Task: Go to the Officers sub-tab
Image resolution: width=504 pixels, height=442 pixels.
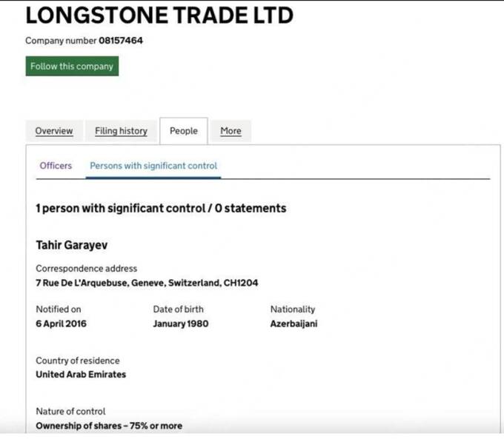Action: click(56, 166)
